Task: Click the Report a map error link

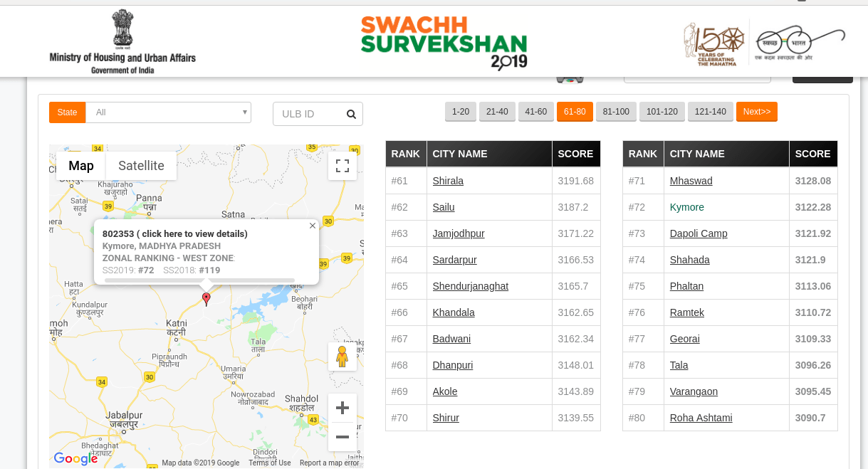Action: [x=329, y=462]
